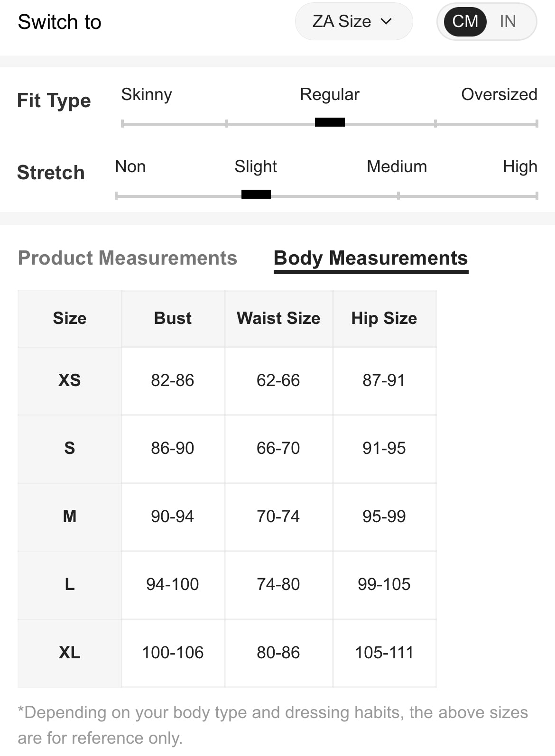Select the S size row header
This screenshot has height=756, width=555.
tap(70, 448)
